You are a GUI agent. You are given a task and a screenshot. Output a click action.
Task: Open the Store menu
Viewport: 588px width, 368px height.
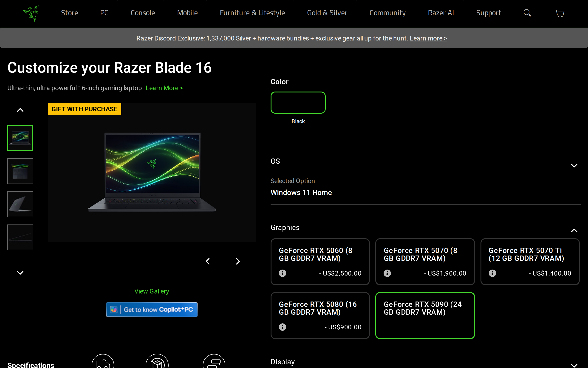[70, 13]
